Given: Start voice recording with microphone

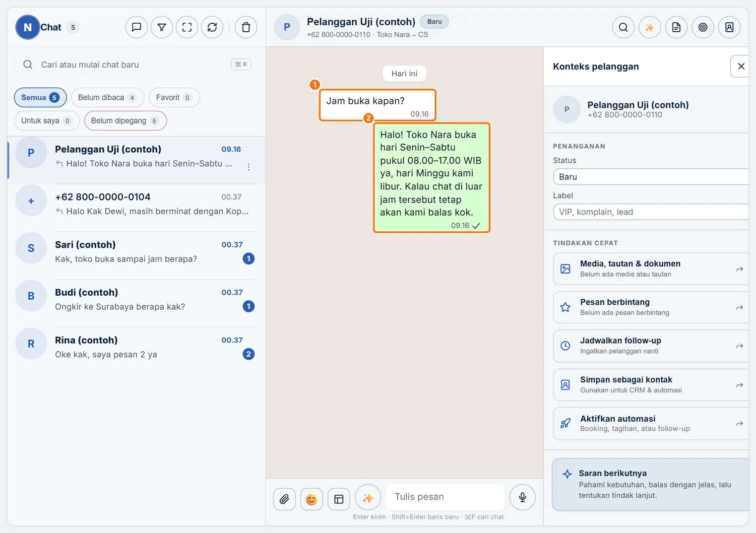Looking at the screenshot, I should tap(523, 497).
